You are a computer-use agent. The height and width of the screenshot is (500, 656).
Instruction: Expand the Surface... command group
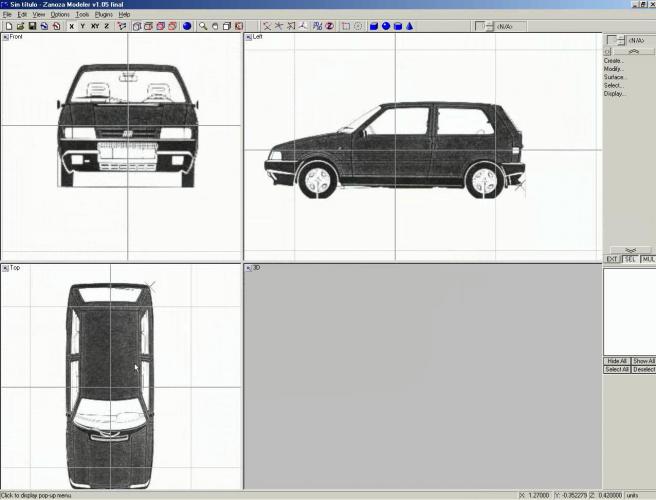point(615,77)
